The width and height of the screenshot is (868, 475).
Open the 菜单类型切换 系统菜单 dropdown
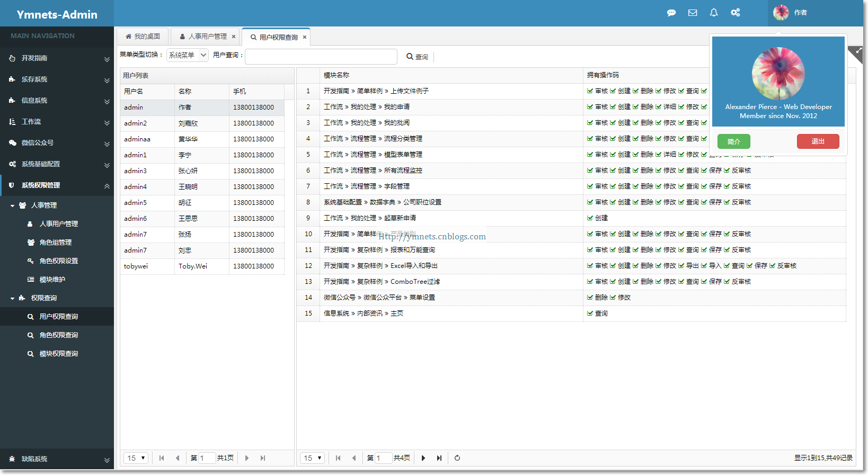pos(188,55)
